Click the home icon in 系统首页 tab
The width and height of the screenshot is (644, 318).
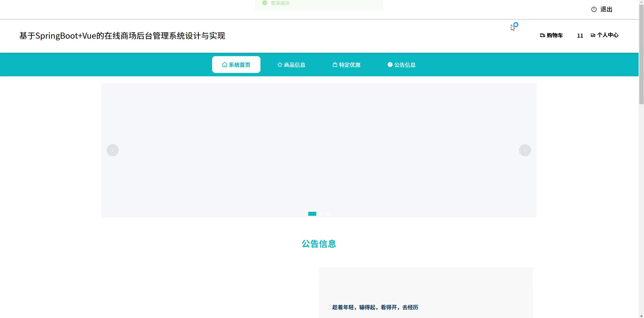tap(225, 65)
